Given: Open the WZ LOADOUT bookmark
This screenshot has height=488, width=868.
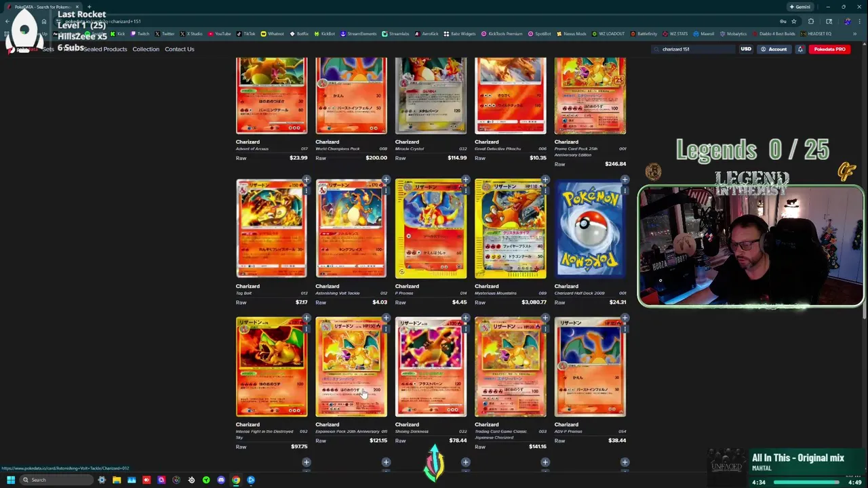Looking at the screenshot, I should point(609,33).
